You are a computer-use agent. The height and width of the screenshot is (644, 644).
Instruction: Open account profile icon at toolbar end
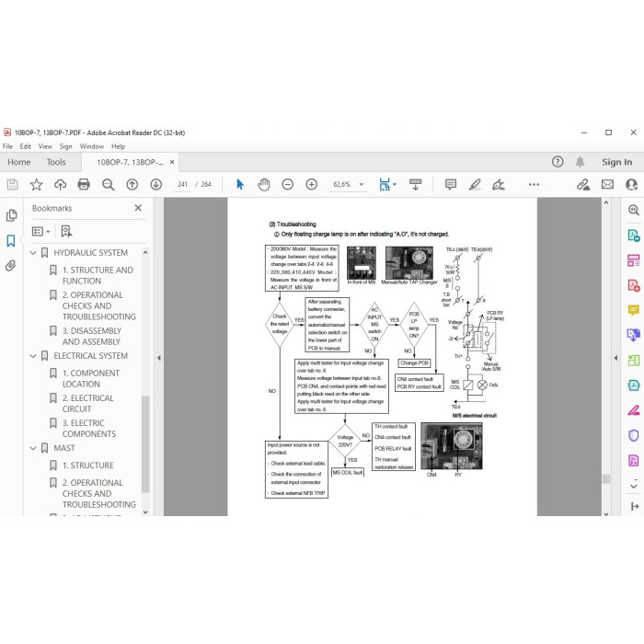[632, 184]
